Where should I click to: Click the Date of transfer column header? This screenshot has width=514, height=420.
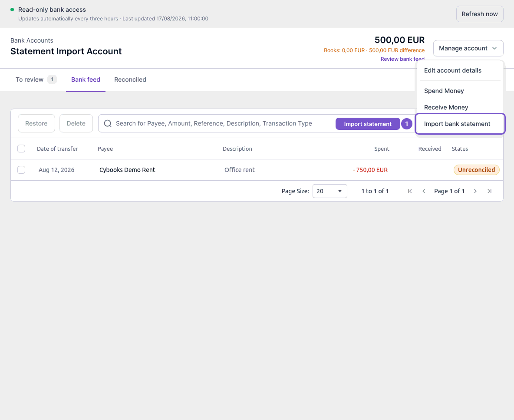point(57,149)
